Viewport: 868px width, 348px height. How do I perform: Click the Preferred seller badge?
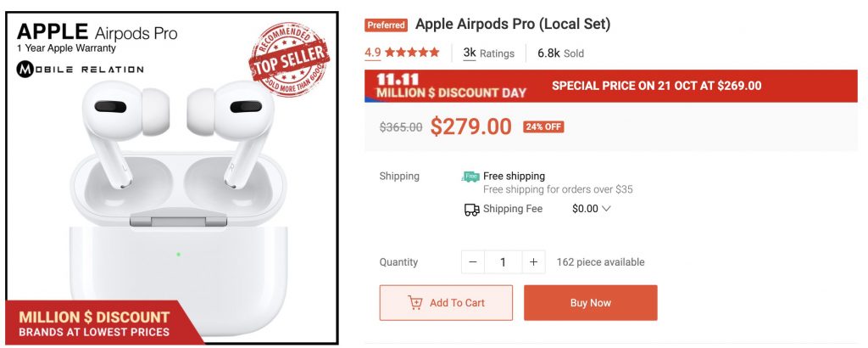click(386, 25)
